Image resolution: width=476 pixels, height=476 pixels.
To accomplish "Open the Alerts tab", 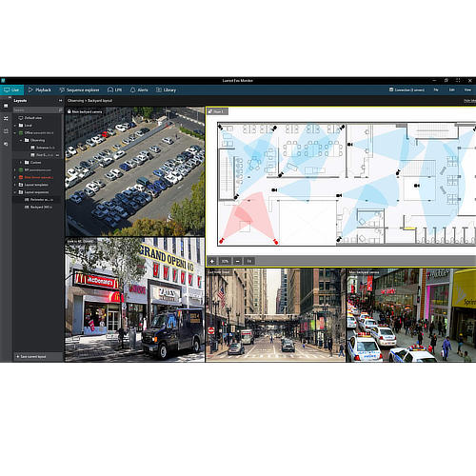I will 139,90.
